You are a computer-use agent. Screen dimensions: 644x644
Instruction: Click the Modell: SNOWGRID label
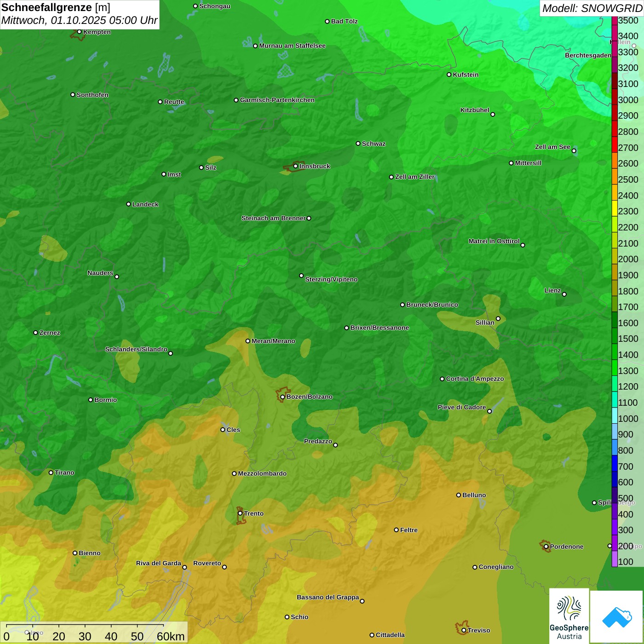592,8
